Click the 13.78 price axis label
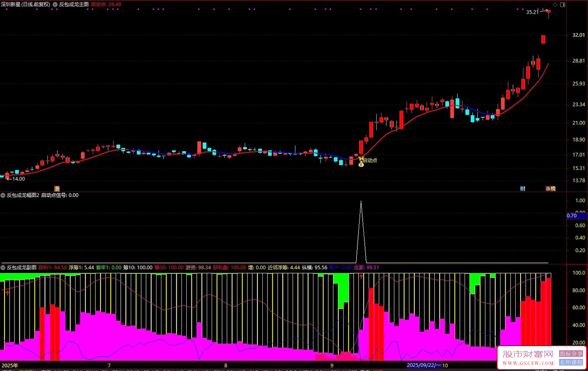The width and height of the screenshot is (588, 371). [579, 181]
